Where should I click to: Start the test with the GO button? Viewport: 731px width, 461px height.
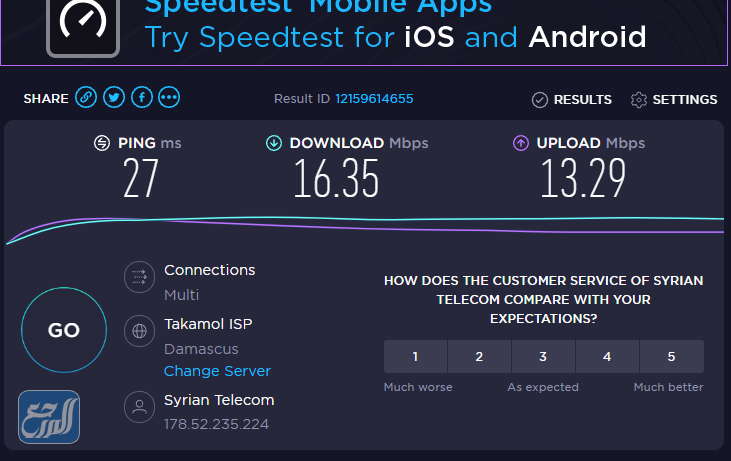click(64, 330)
